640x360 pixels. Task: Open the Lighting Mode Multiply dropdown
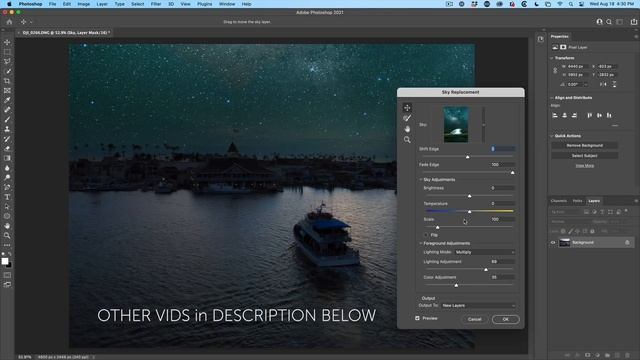click(x=485, y=252)
